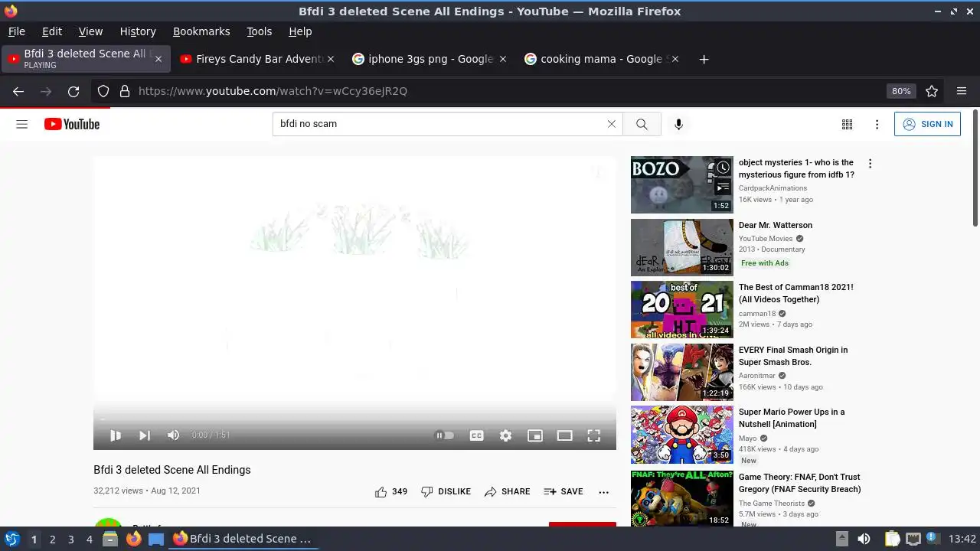The width and height of the screenshot is (980, 551).
Task: Click the DISLIKE button
Action: 446,491
